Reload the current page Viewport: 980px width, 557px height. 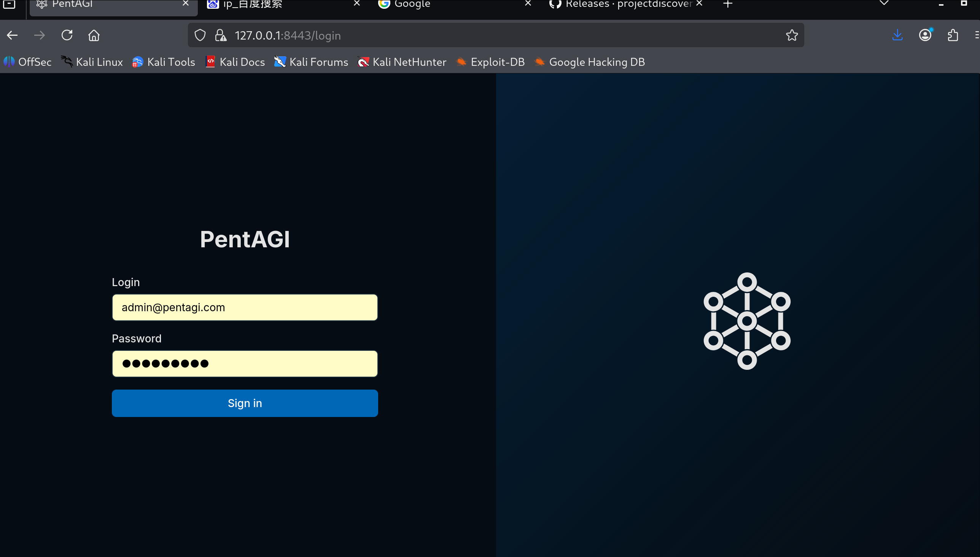(x=67, y=35)
